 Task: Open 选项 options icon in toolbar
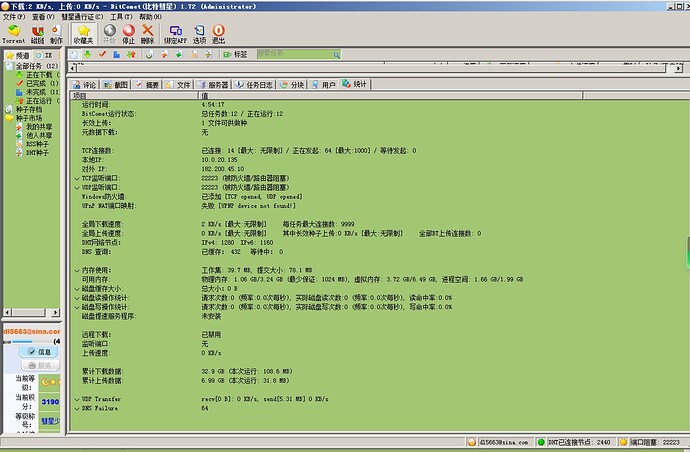point(199,34)
